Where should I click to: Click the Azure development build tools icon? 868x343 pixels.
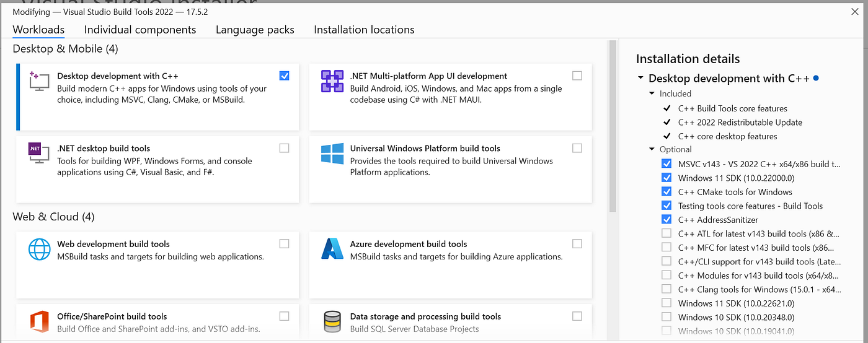click(x=332, y=249)
